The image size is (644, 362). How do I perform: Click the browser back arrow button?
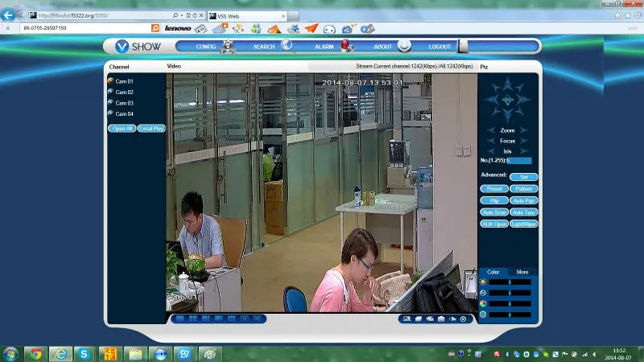coord(8,15)
